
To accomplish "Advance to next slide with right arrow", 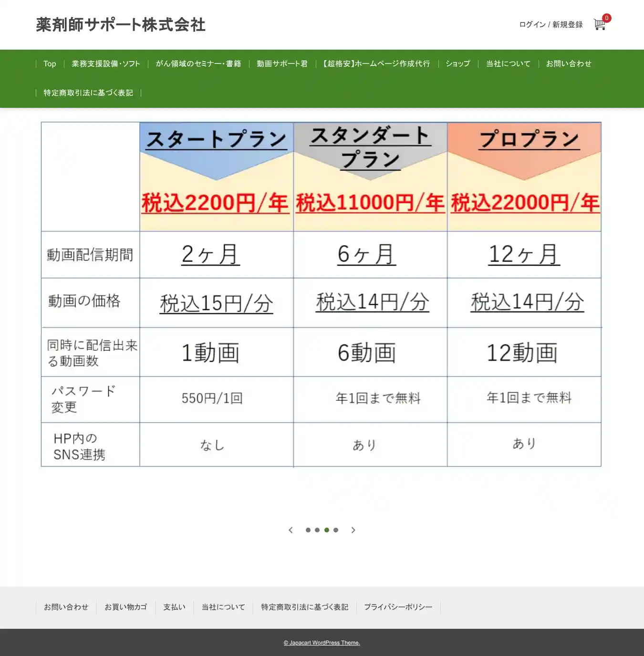I will pos(353,530).
